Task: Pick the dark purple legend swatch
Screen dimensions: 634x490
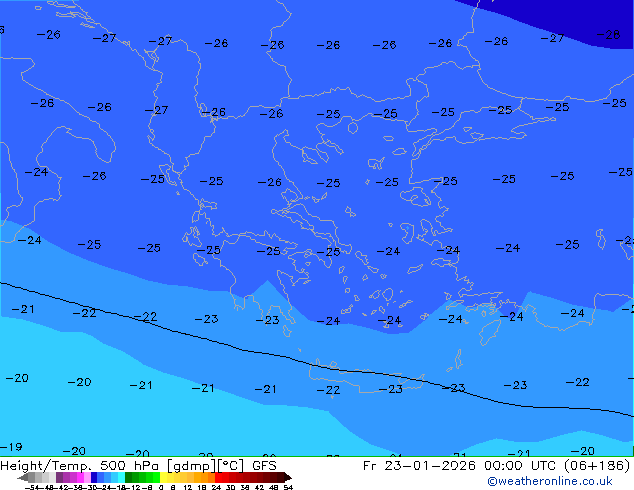Action: click(x=59, y=477)
